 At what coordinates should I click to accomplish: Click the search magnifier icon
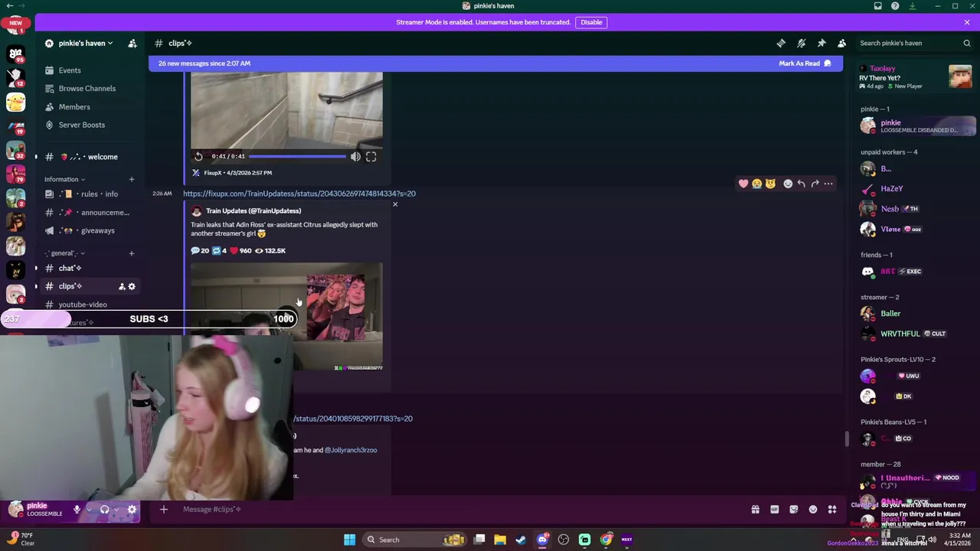click(x=966, y=43)
